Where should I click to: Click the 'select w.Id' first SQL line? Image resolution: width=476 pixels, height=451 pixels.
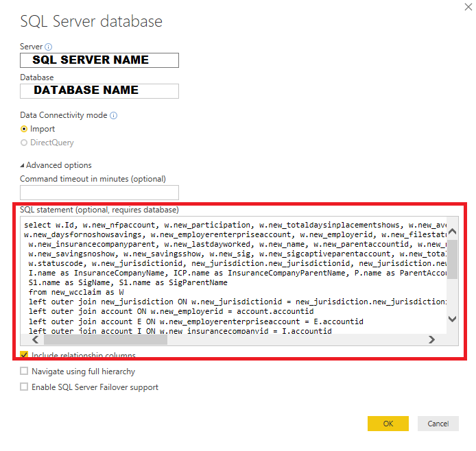pyautogui.click(x=235, y=225)
